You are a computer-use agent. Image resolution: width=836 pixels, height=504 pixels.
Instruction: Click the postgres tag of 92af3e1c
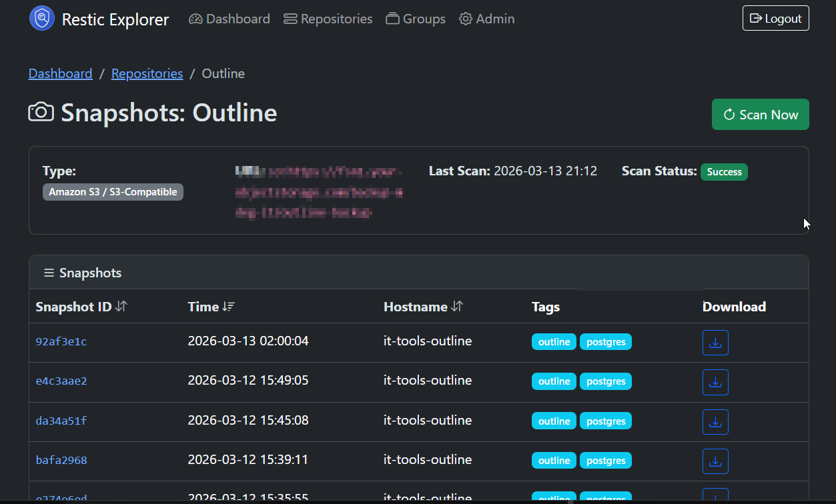[x=606, y=342]
